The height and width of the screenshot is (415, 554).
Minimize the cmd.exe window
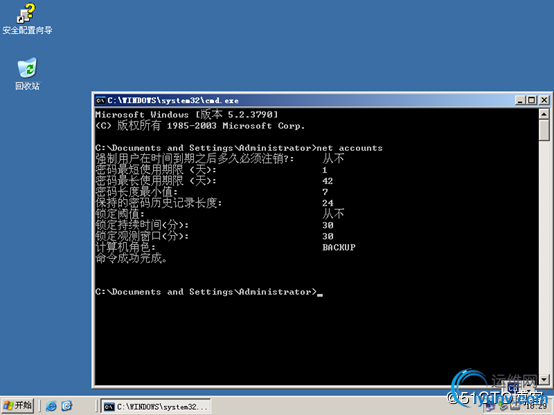click(520, 100)
